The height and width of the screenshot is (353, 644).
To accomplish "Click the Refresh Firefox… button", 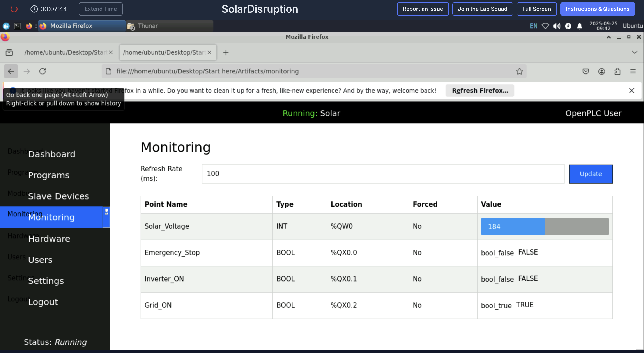I will coord(480,91).
